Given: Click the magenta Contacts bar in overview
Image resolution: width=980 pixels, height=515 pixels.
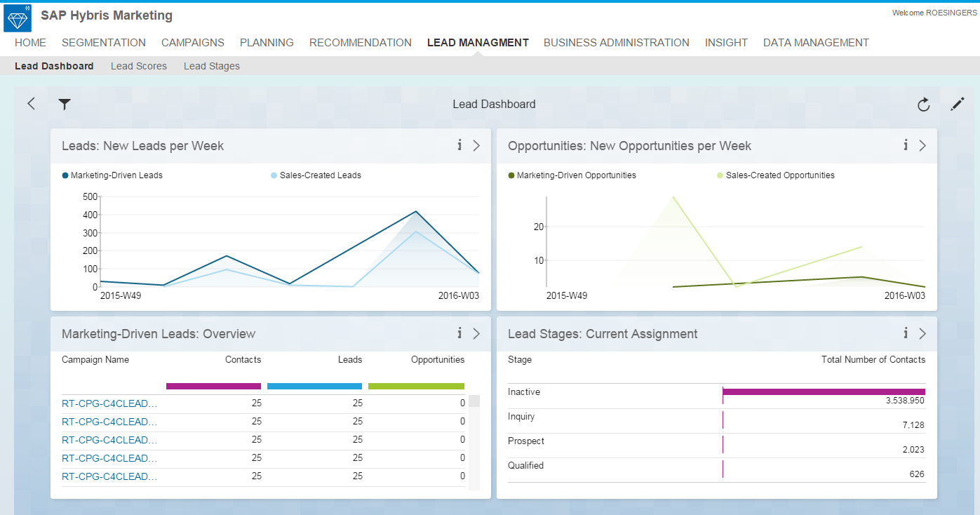Looking at the screenshot, I should (x=213, y=386).
